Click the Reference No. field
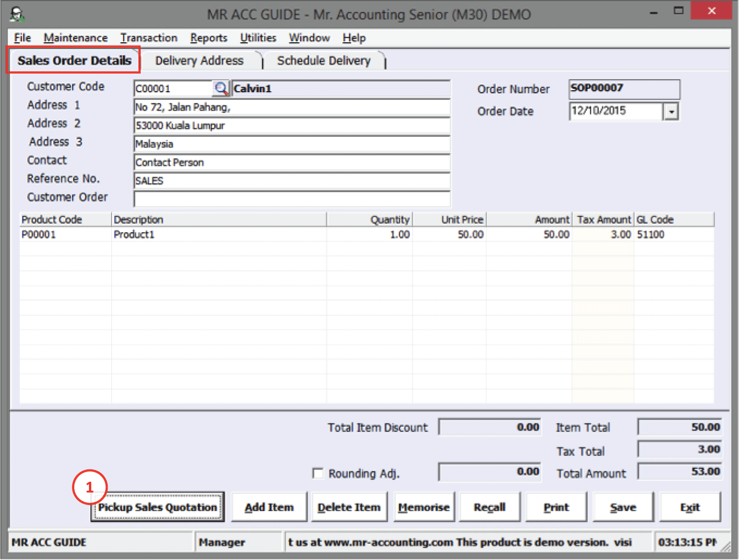Screen dimensions: 739x560 click(292, 181)
